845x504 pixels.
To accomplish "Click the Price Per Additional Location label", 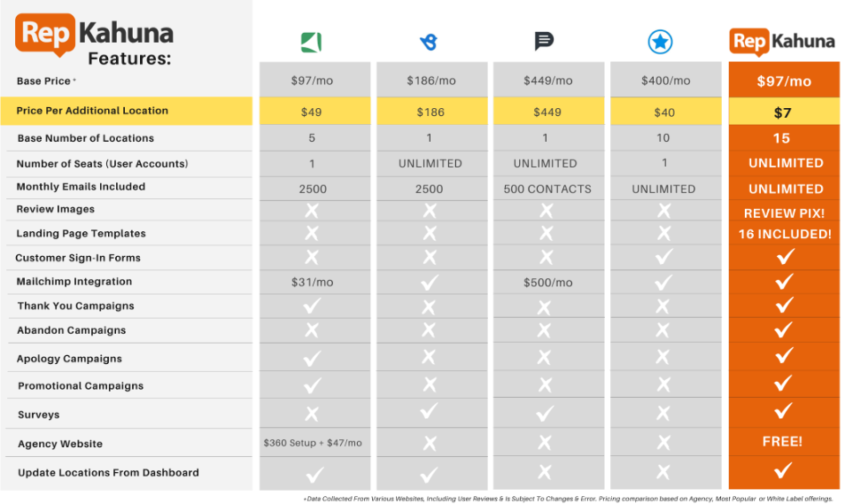I will [92, 111].
